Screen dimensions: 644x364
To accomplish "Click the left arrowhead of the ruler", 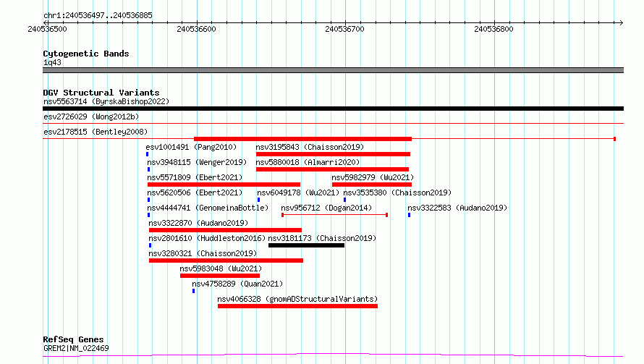I will [x=45, y=23].
